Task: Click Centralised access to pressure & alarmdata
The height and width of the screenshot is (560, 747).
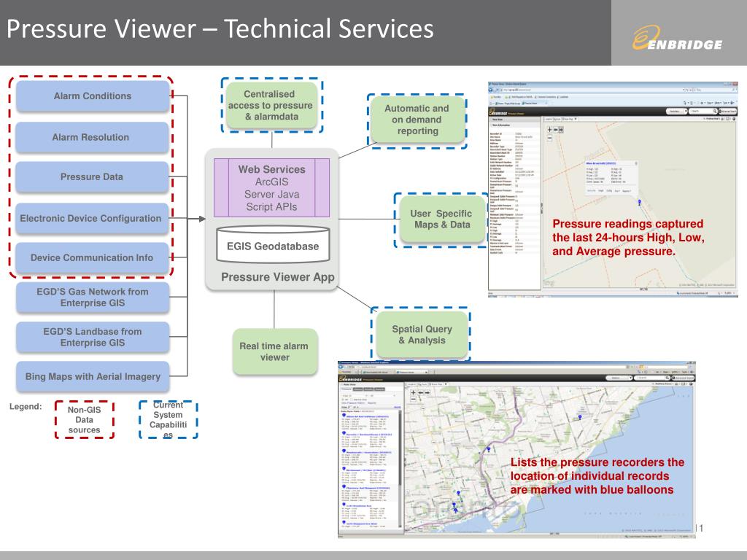Action: 271,105
